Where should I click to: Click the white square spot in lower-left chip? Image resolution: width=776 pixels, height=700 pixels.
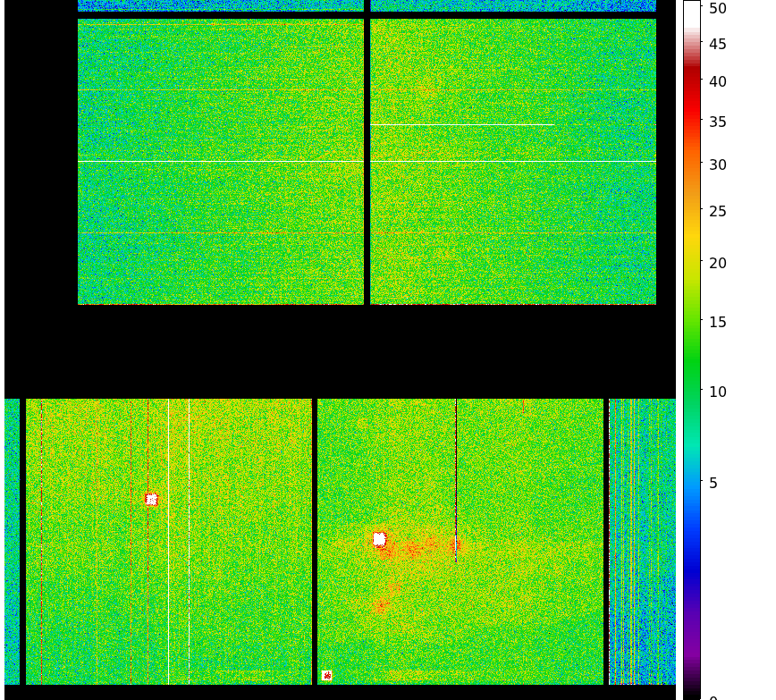pyautogui.click(x=151, y=499)
